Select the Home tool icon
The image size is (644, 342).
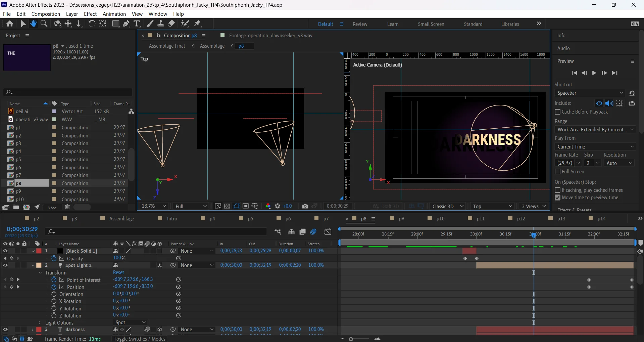10,24
